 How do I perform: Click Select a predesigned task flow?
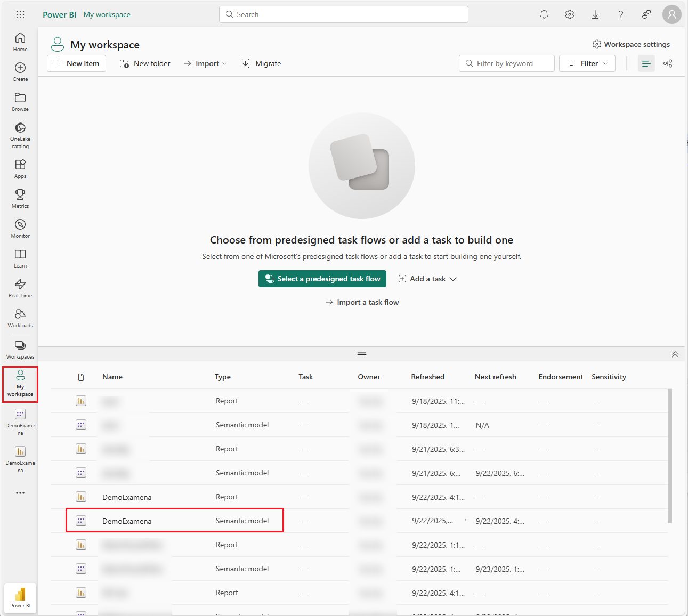[322, 279]
